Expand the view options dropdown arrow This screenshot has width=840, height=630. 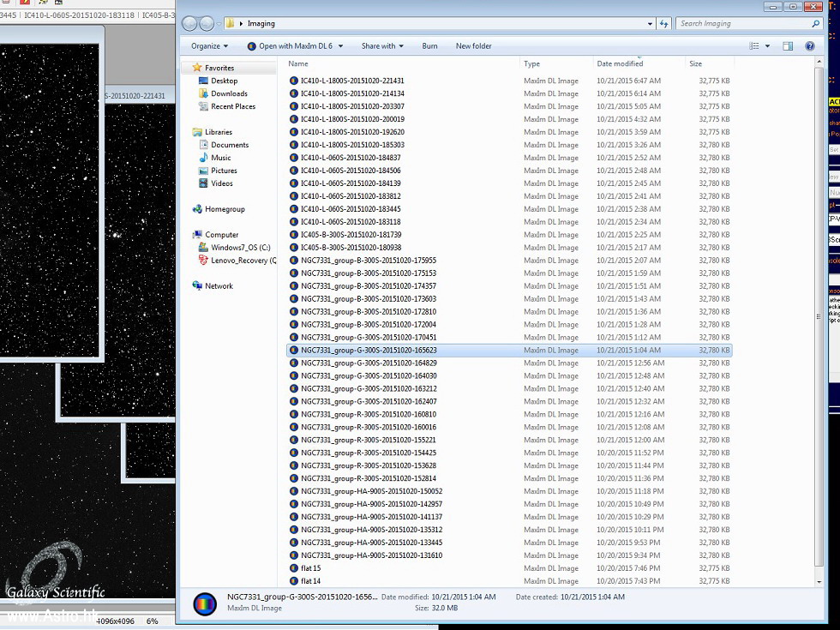pyautogui.click(x=767, y=46)
